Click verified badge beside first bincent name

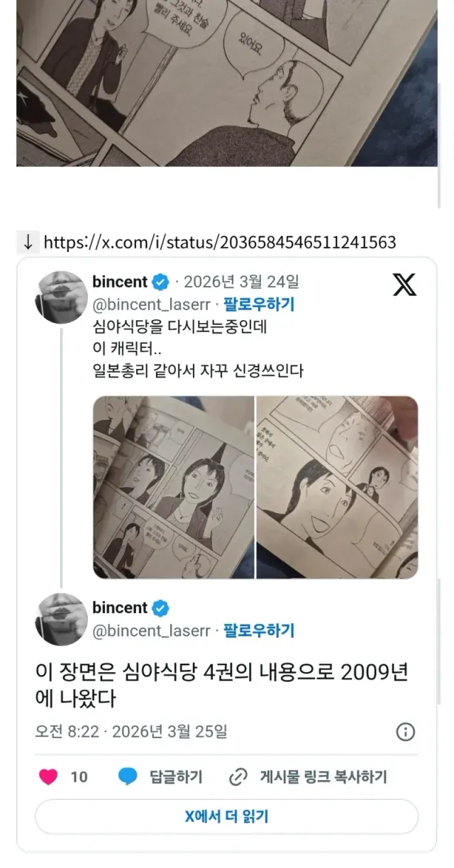click(x=161, y=282)
